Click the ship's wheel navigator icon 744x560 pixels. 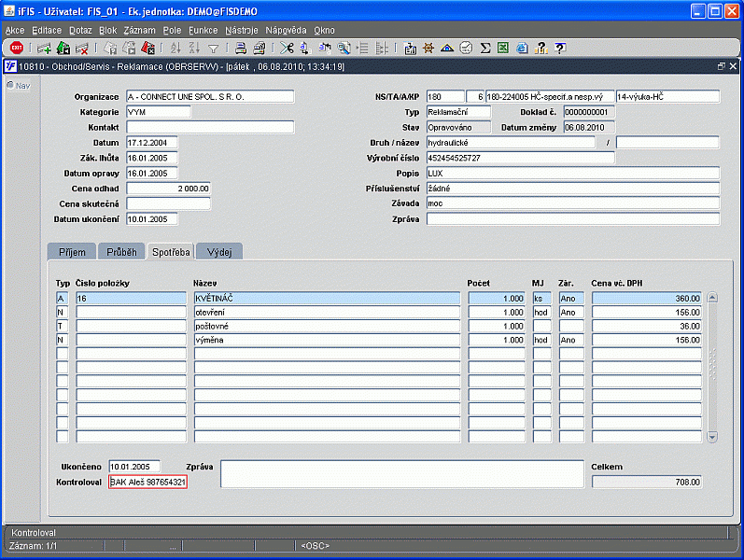pyautogui.click(x=428, y=48)
